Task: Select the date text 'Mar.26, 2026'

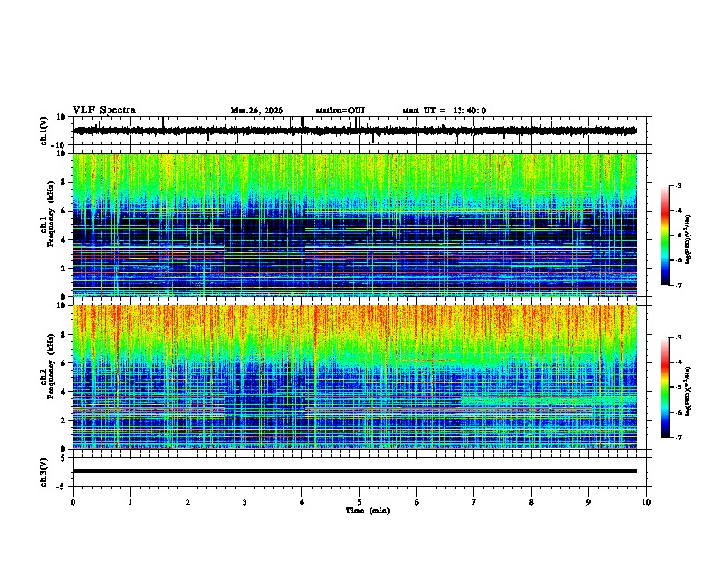Action: tap(256, 110)
